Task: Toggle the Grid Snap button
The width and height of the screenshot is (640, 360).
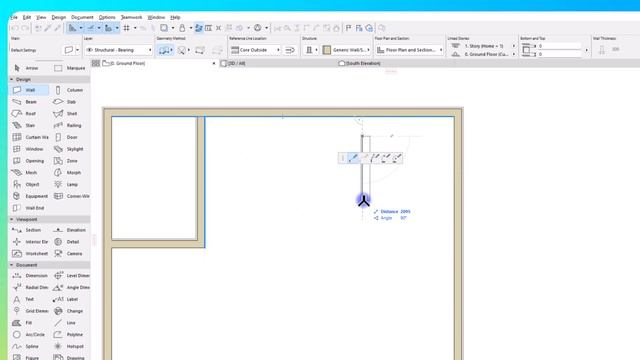Action: [x=127, y=28]
